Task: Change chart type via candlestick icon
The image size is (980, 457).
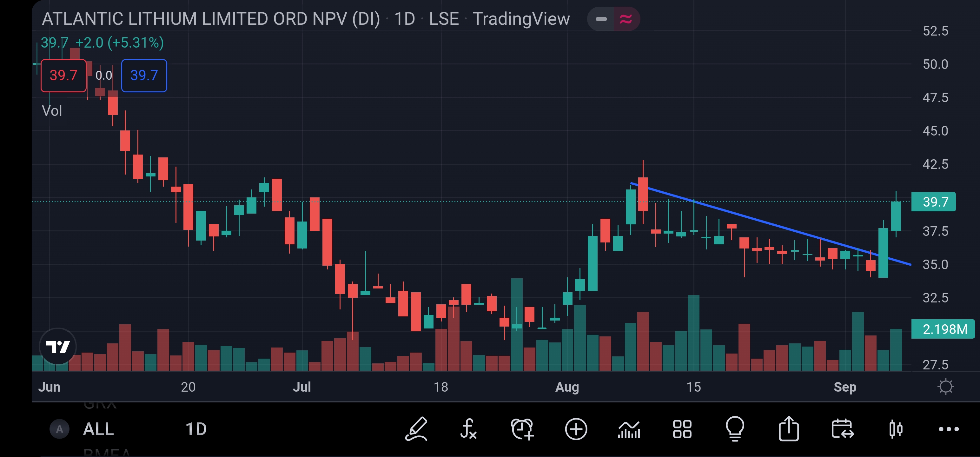Action: pos(896,429)
